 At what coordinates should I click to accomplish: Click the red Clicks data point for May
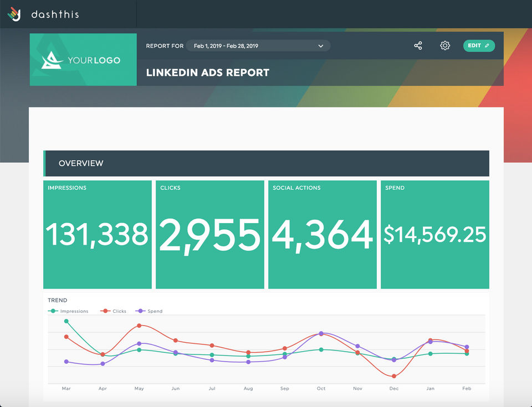click(x=139, y=326)
